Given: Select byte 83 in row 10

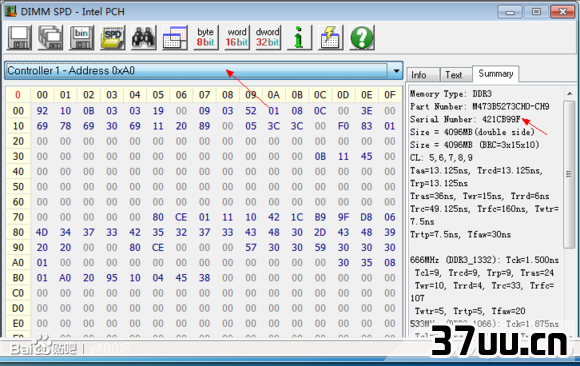Looking at the screenshot, I should pyautogui.click(x=367, y=126).
